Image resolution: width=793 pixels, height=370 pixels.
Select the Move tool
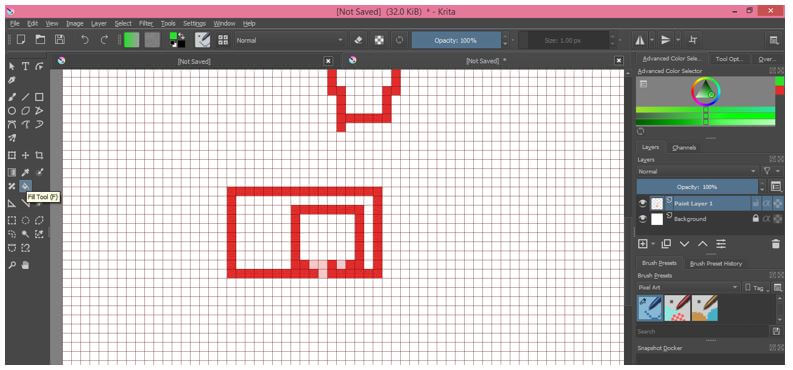25,155
